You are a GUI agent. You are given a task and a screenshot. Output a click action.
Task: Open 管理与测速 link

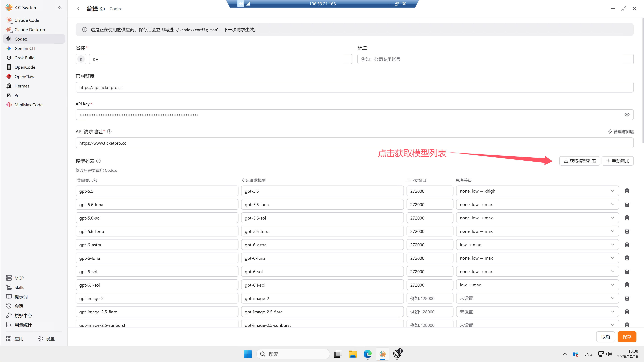pyautogui.click(x=621, y=131)
